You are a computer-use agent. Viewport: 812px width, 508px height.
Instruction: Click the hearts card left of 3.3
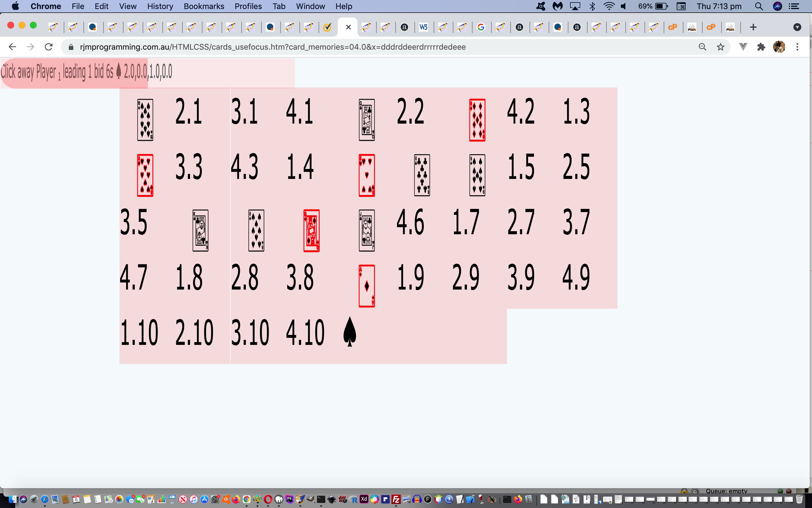click(145, 175)
